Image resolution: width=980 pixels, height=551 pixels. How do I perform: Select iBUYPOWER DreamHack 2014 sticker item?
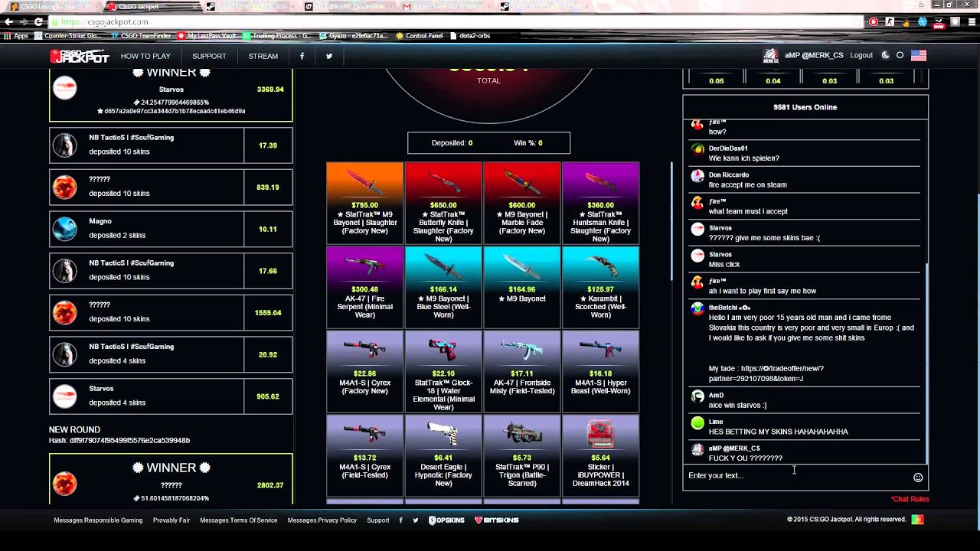600,455
